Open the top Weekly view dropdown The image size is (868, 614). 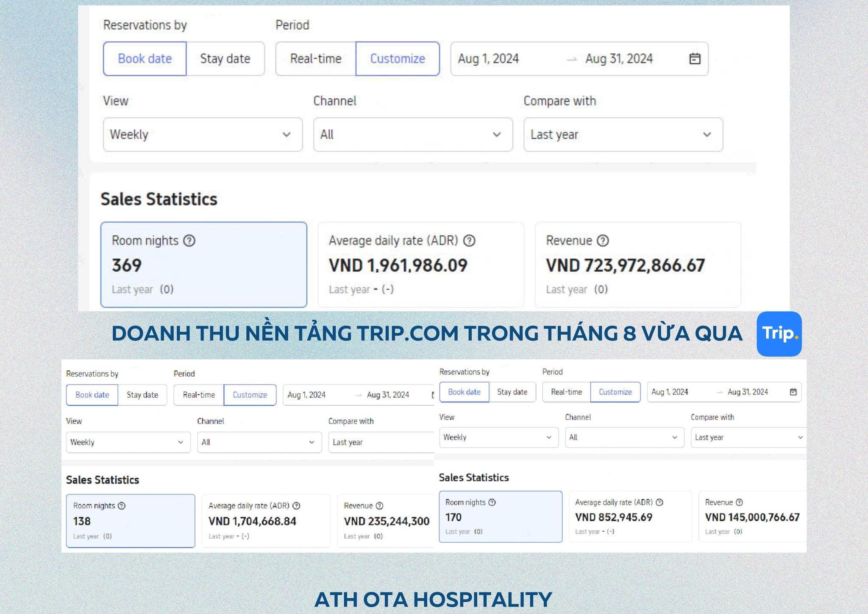click(203, 134)
